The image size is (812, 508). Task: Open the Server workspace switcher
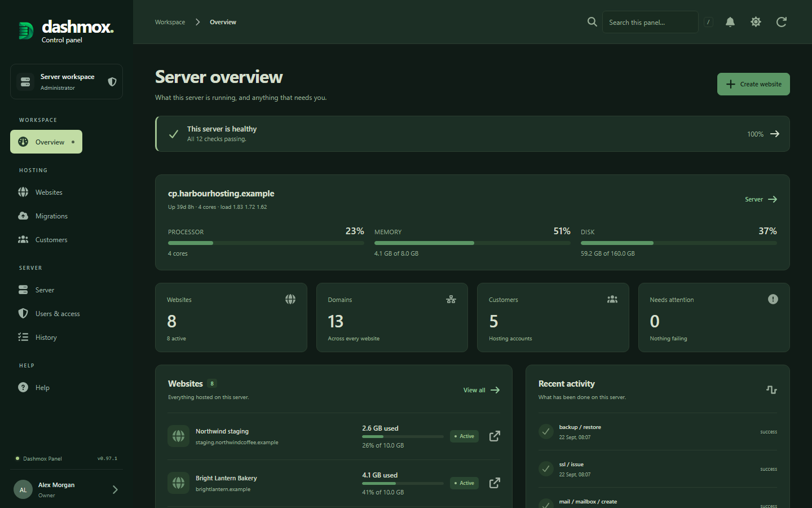point(67,82)
